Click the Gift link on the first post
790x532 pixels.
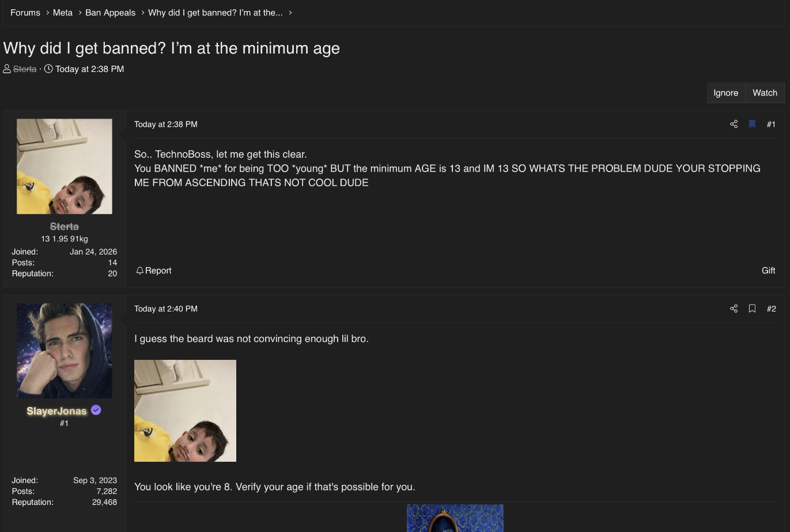pyautogui.click(x=768, y=271)
